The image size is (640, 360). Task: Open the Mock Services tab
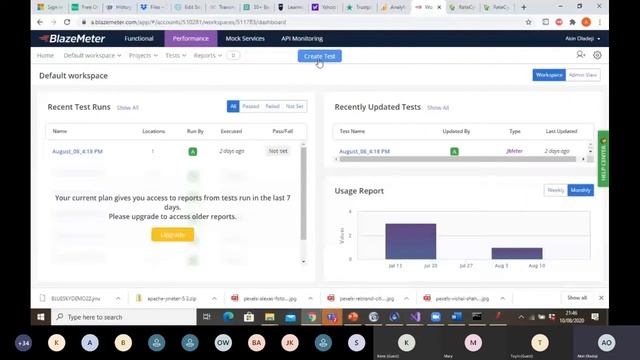pos(245,38)
